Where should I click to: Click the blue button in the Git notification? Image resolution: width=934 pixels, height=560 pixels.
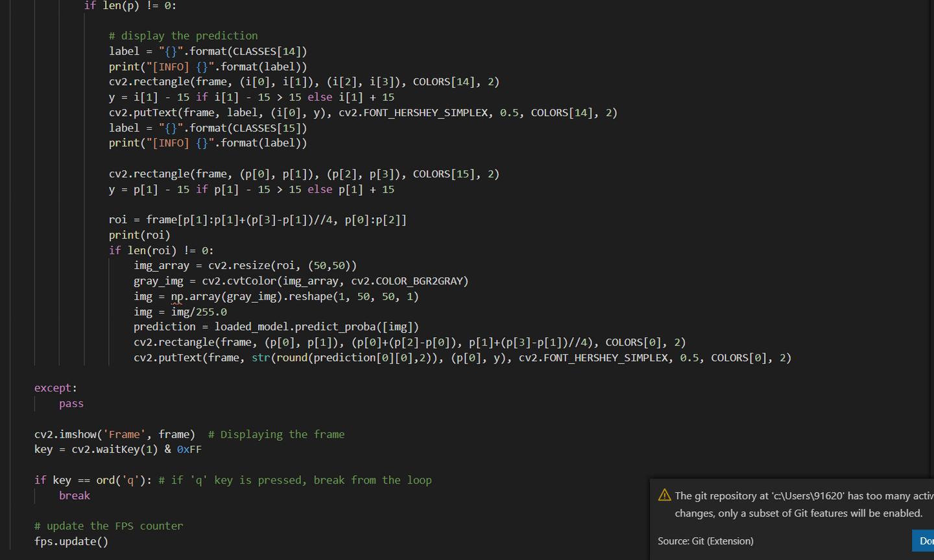coord(923,541)
